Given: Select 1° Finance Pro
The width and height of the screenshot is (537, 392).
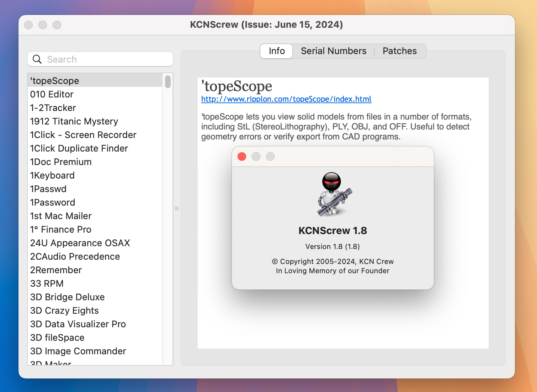Looking at the screenshot, I should [95, 229].
